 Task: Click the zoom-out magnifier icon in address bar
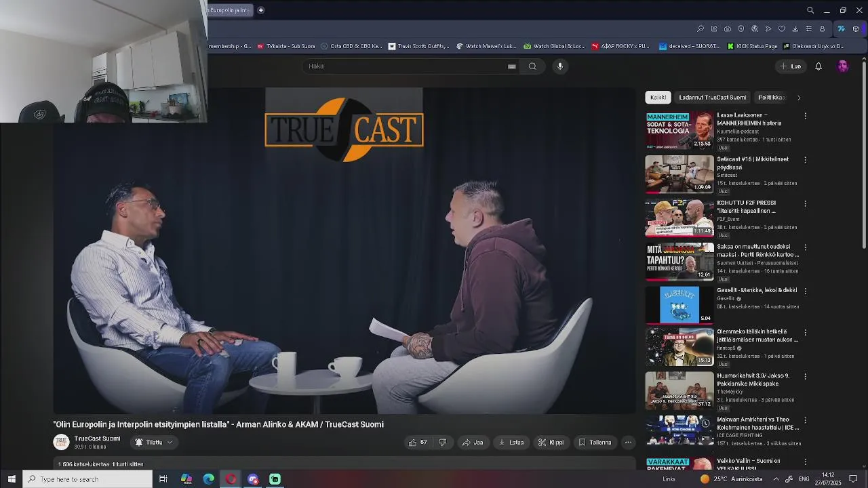(701, 28)
